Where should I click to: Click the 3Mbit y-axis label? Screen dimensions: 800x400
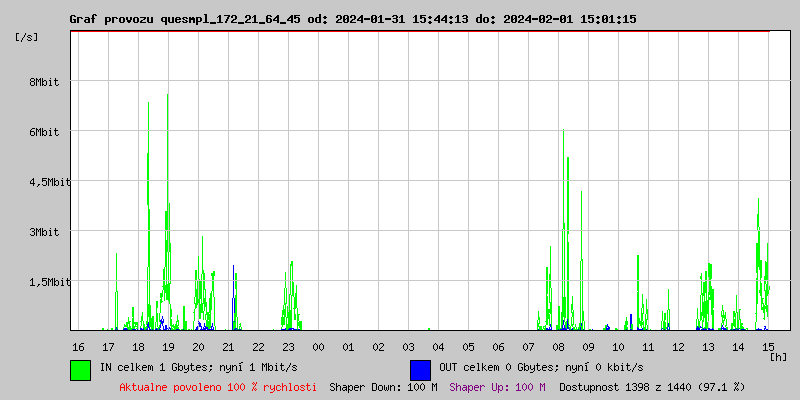point(44,232)
